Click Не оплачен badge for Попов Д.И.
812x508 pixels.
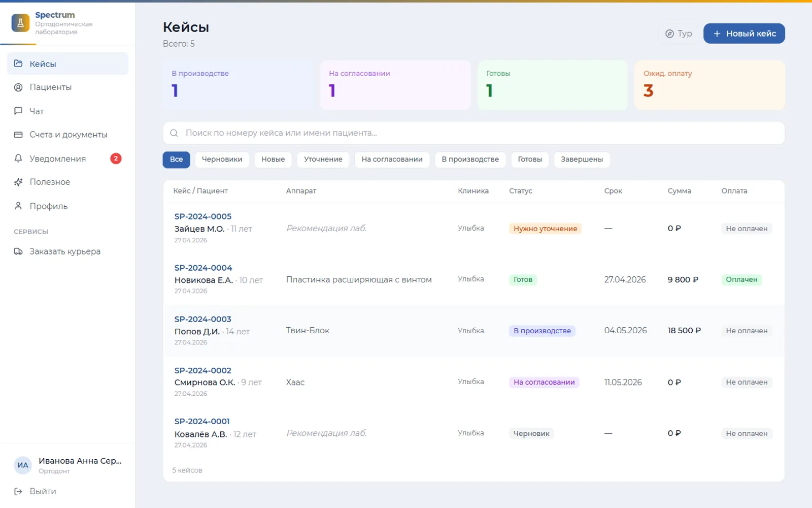(x=747, y=331)
